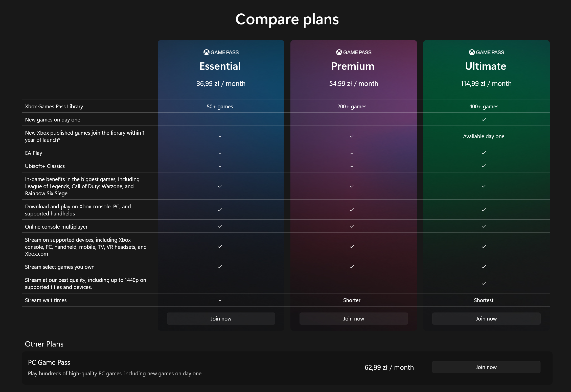This screenshot has width=571, height=392.
Task: Select the Premium plan heading
Action: coord(353,66)
